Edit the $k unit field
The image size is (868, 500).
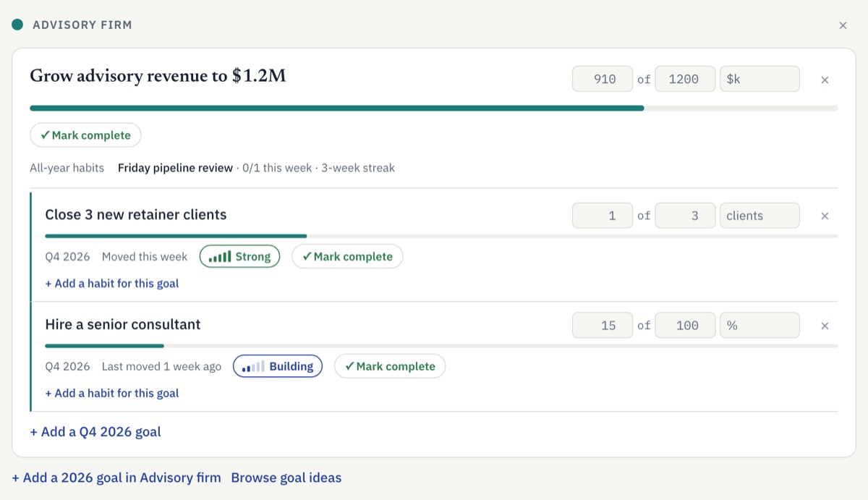click(759, 79)
